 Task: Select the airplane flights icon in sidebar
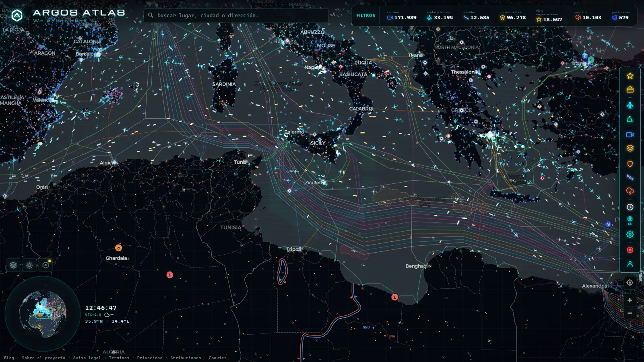point(630,105)
